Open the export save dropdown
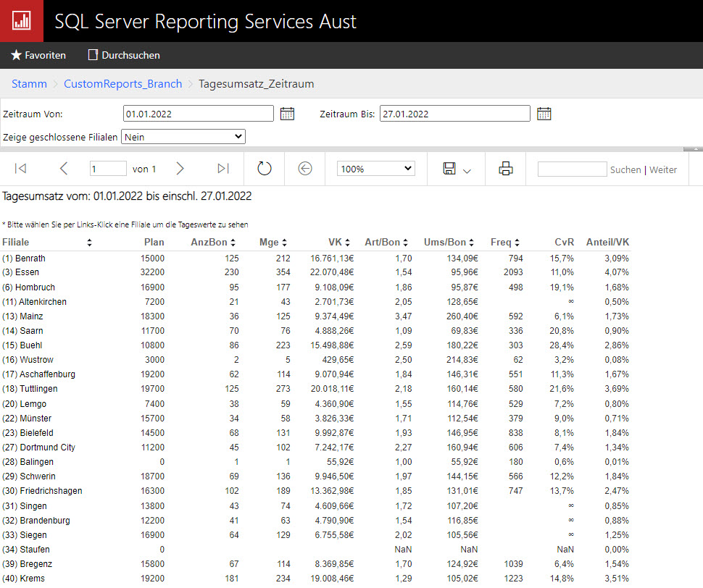Screen dimensions: 703x588 457,169
